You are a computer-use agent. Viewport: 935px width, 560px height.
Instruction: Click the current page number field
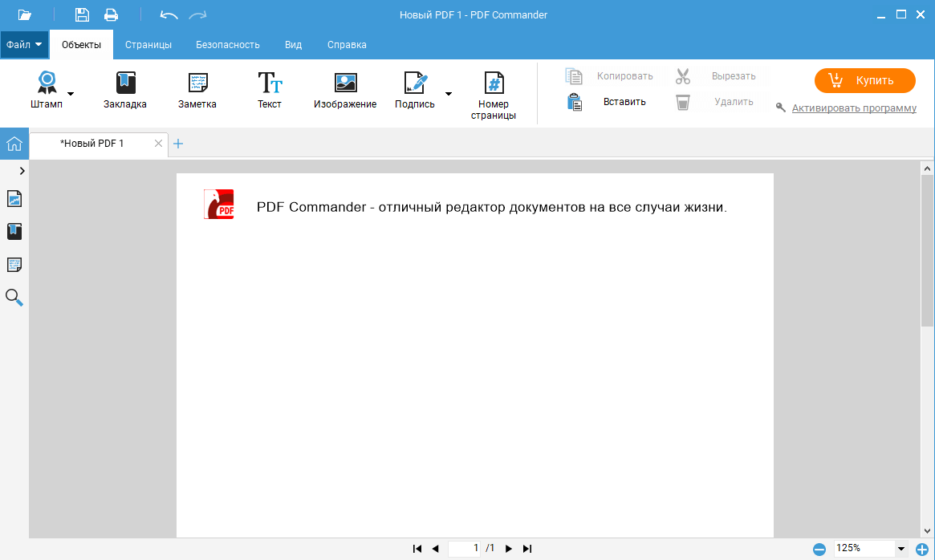tap(465, 548)
